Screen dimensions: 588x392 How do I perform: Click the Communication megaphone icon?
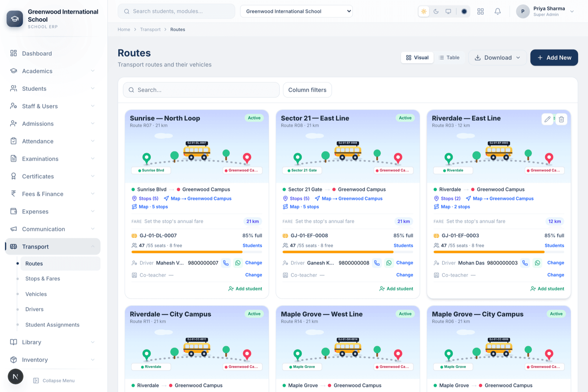pos(14,229)
